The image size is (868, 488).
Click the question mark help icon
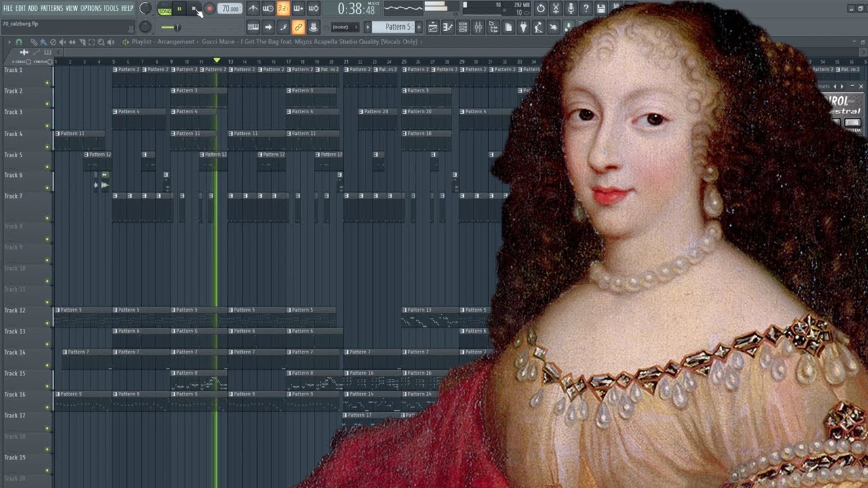coord(586,9)
